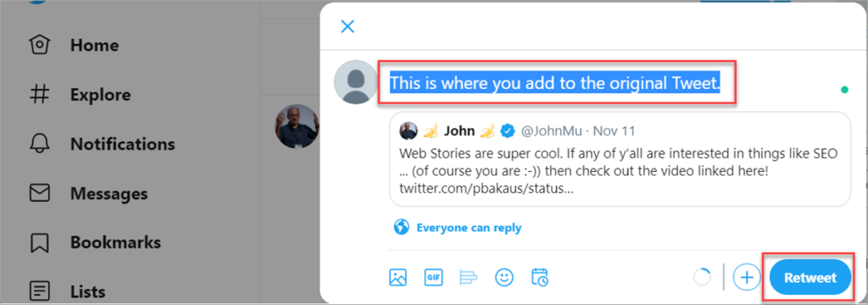Click the add image media icon
Image resolution: width=868 pixels, height=305 pixels.
(x=398, y=277)
